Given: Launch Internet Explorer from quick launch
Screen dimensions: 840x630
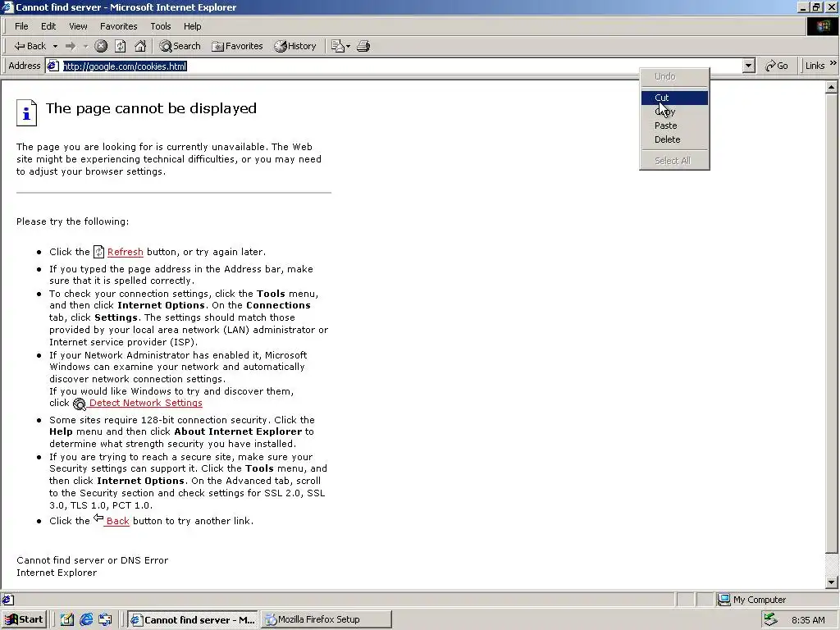Looking at the screenshot, I should pyautogui.click(x=85, y=620).
